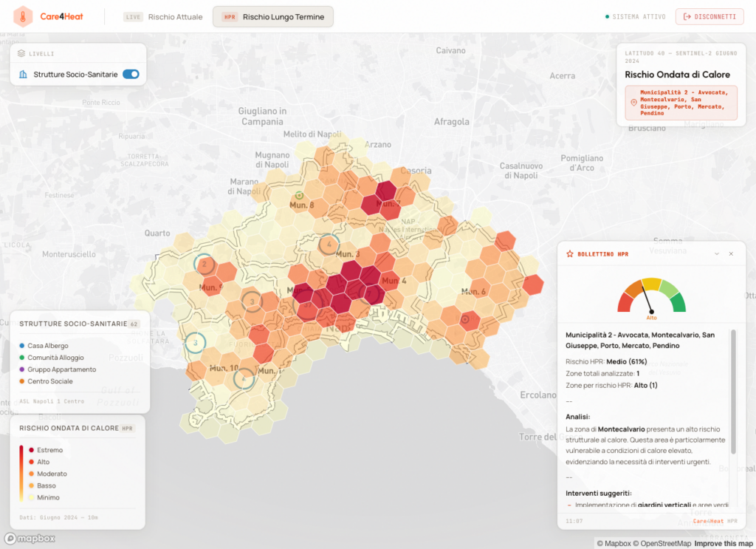Collapse the Bollettino HPR panel with chevron
The height and width of the screenshot is (549, 756).
[x=716, y=253]
